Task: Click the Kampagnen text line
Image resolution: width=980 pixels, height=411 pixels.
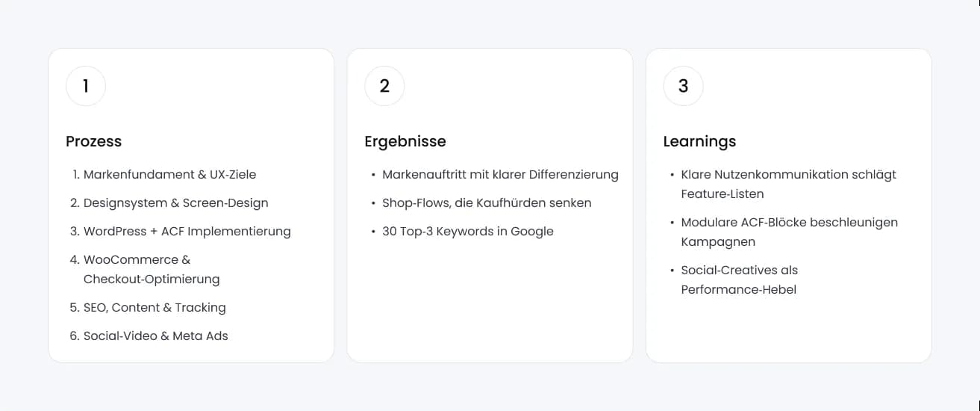Action: pos(718,241)
